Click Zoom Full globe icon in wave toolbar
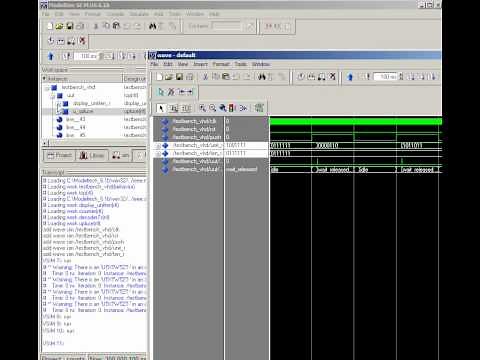The image size is (480, 360). click(x=222, y=108)
